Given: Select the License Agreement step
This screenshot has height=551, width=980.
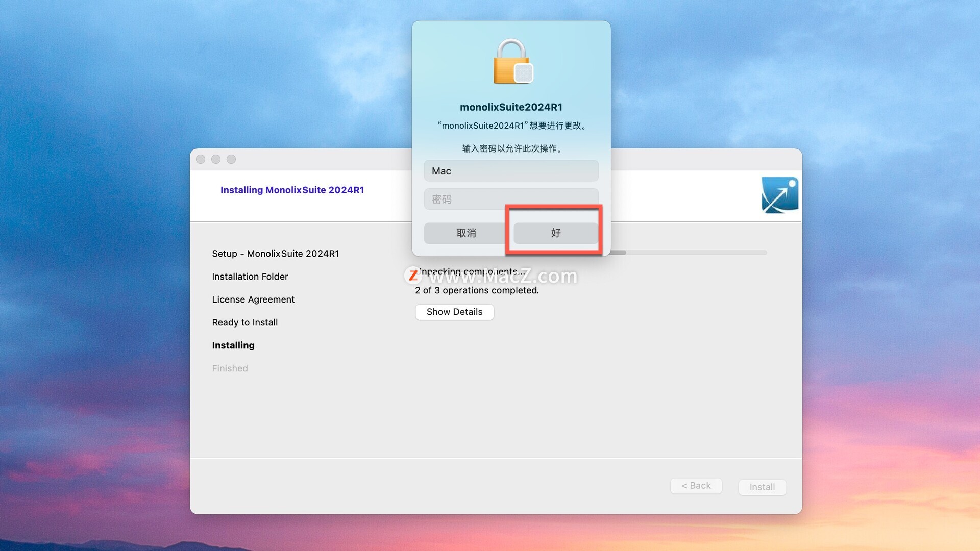Looking at the screenshot, I should (x=253, y=299).
